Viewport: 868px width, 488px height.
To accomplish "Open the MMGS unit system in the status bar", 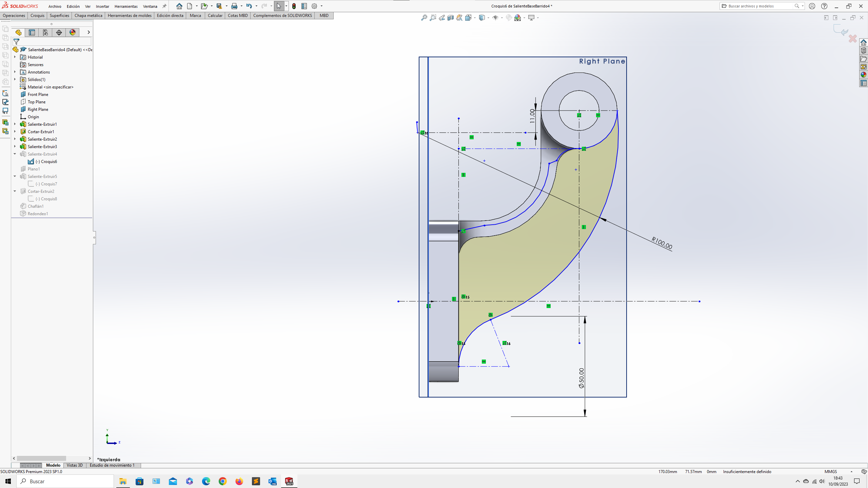I will point(831,471).
